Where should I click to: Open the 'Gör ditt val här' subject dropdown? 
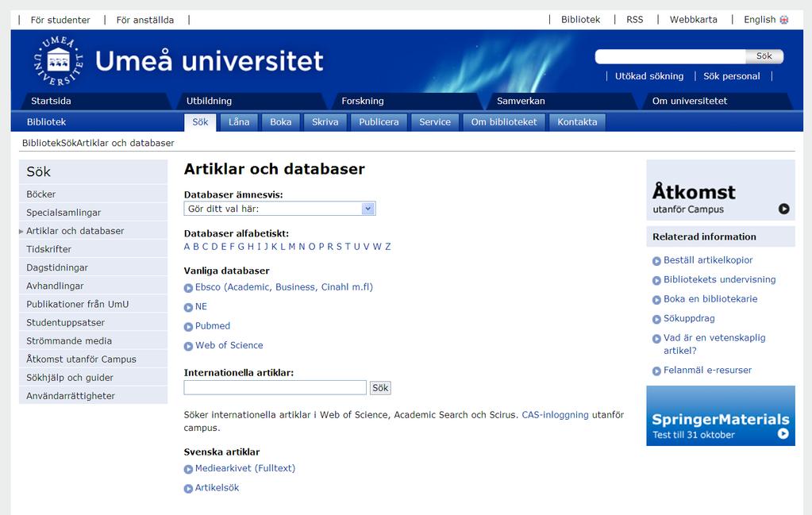click(279, 209)
